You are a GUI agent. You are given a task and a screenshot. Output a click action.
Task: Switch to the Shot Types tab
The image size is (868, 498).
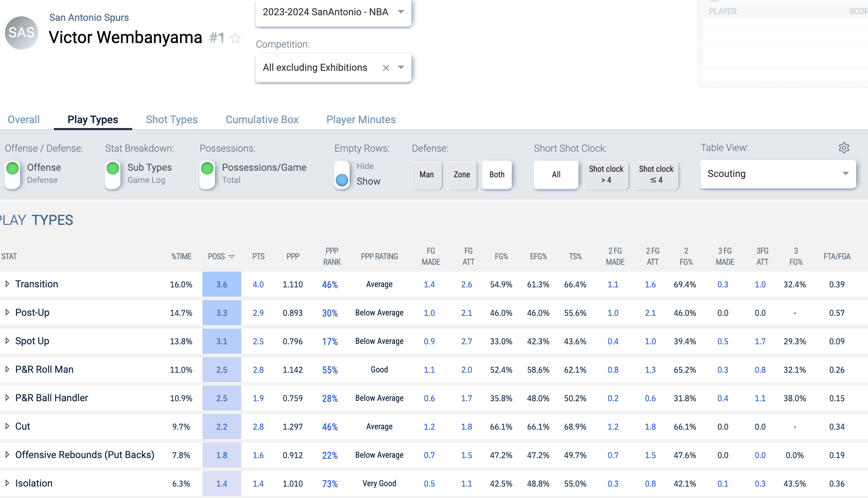click(x=172, y=120)
